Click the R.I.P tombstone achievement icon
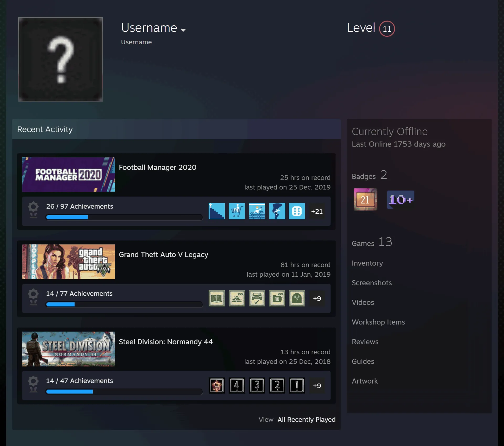The image size is (504, 446). (x=297, y=298)
